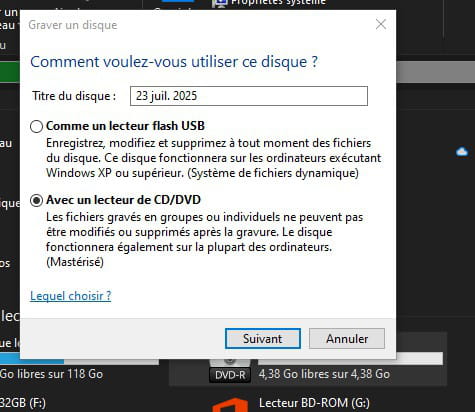475x412 pixels.
Task: Click the Propriétés système icon
Action: (x=220, y=3)
